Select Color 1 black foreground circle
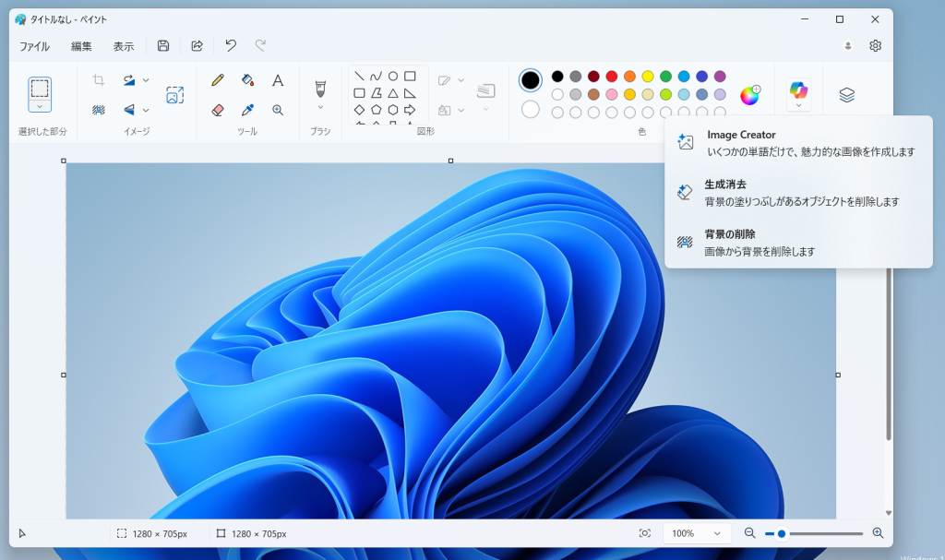The image size is (945, 560). coord(531,80)
